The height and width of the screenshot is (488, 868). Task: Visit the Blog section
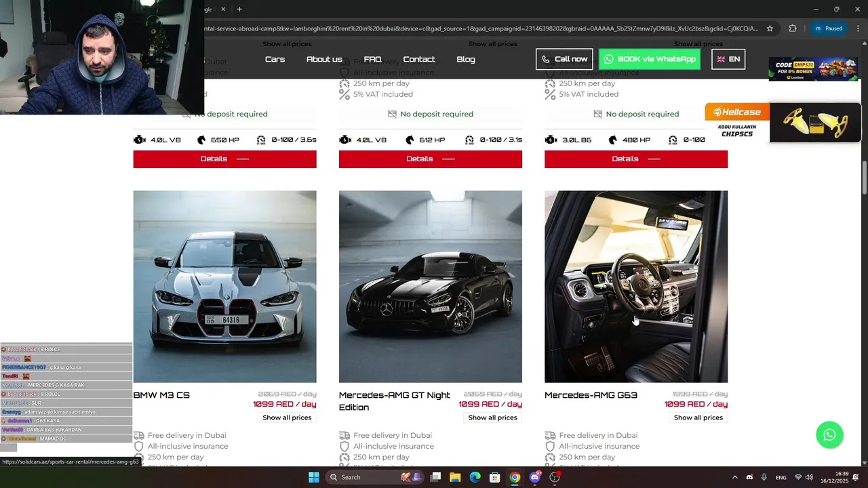[466, 59]
